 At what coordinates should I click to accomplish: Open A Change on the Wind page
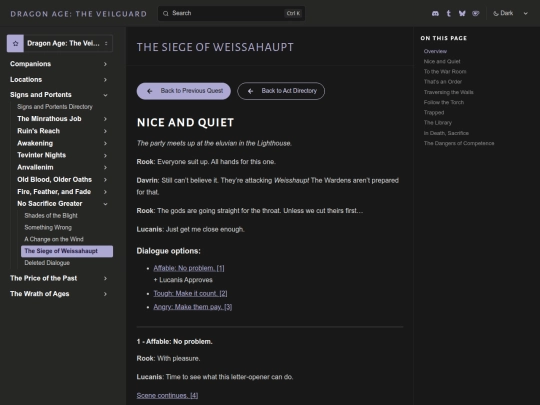tap(54, 239)
